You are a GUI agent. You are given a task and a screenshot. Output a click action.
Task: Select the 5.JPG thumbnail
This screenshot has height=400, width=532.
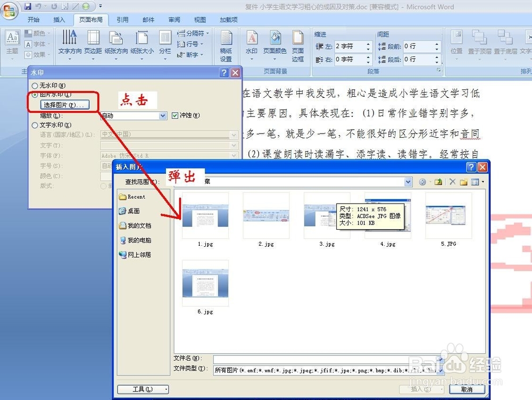[448, 216]
